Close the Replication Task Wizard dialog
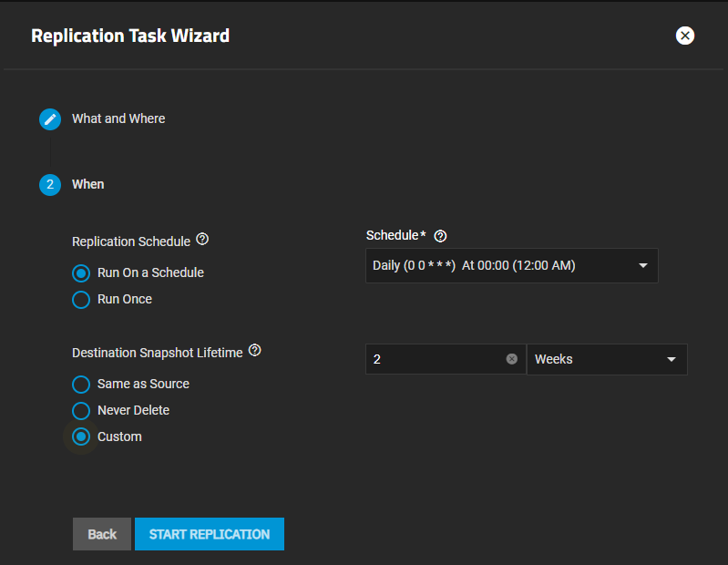Screen dimensions: 728x565 [x=685, y=36]
